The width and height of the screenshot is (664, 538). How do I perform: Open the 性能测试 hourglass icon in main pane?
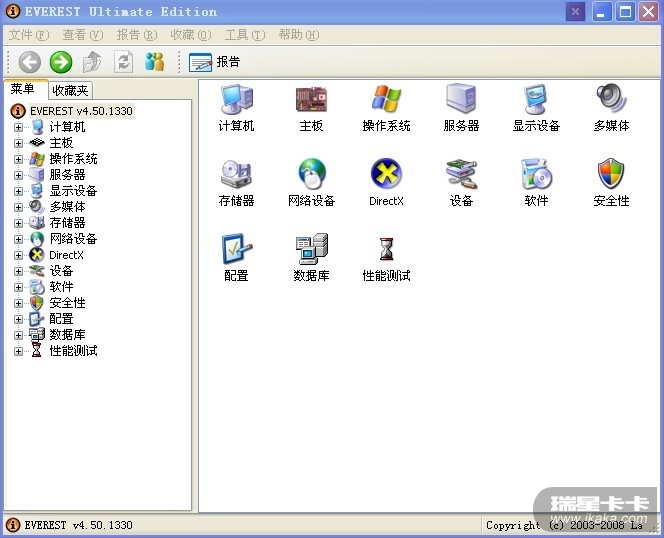pos(386,249)
